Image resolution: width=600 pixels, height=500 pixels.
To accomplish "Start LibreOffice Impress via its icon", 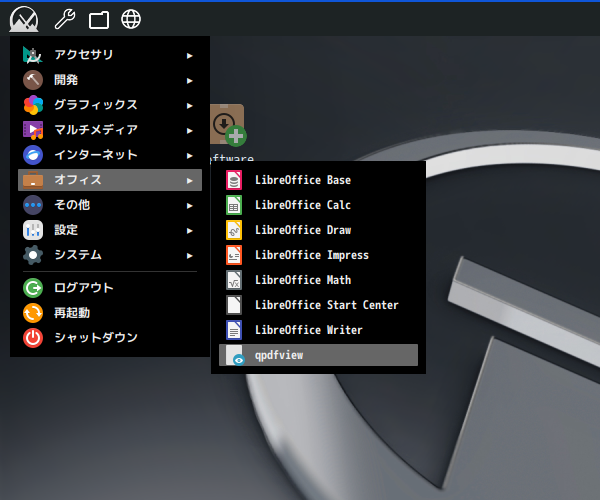I will [x=234, y=255].
